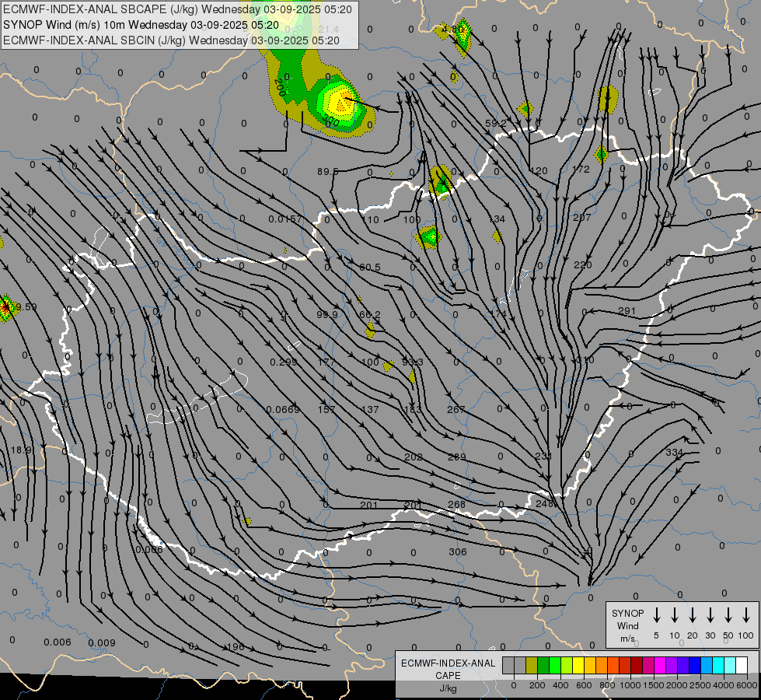This screenshot has height=700, width=761.
Task: Click the 200 contour label on CAPE blob
Action: click(280, 87)
